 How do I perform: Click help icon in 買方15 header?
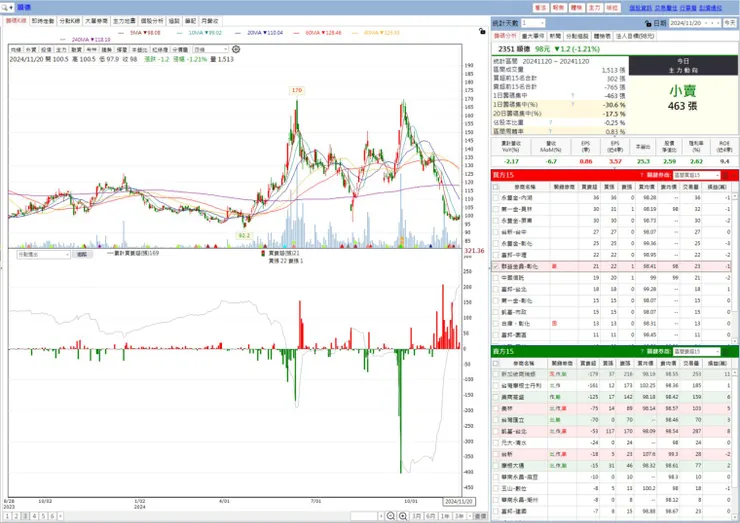(x=641, y=175)
